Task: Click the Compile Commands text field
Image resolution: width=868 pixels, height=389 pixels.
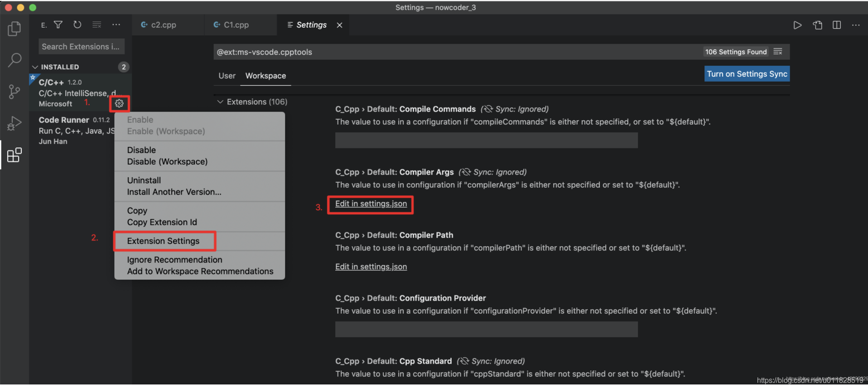Action: (487, 140)
